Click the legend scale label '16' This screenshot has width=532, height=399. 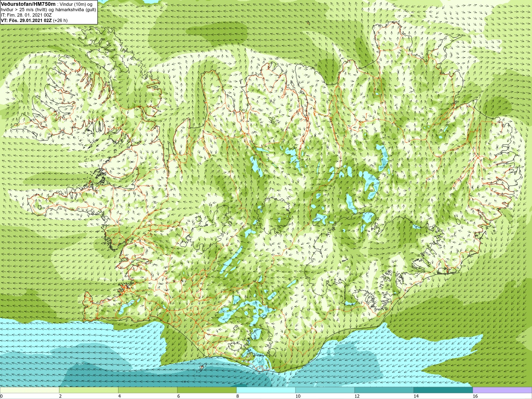(x=475, y=396)
